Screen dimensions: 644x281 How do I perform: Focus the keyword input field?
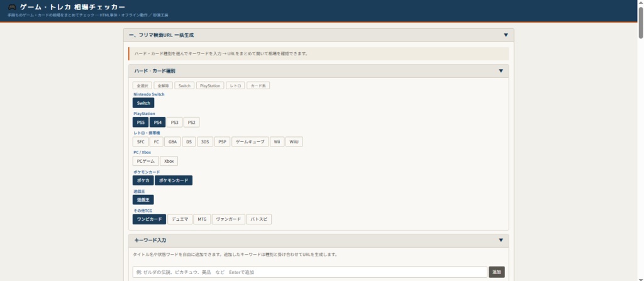(309, 272)
